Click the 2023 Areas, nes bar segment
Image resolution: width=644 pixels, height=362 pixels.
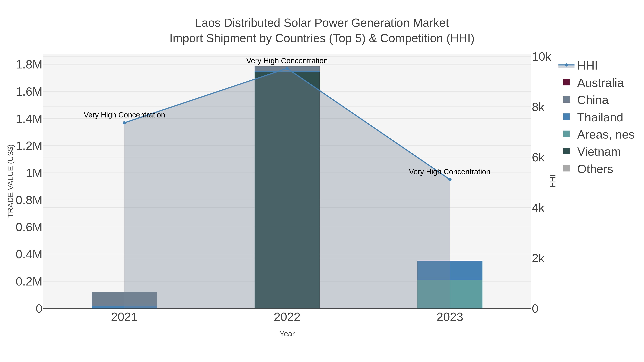450,294
